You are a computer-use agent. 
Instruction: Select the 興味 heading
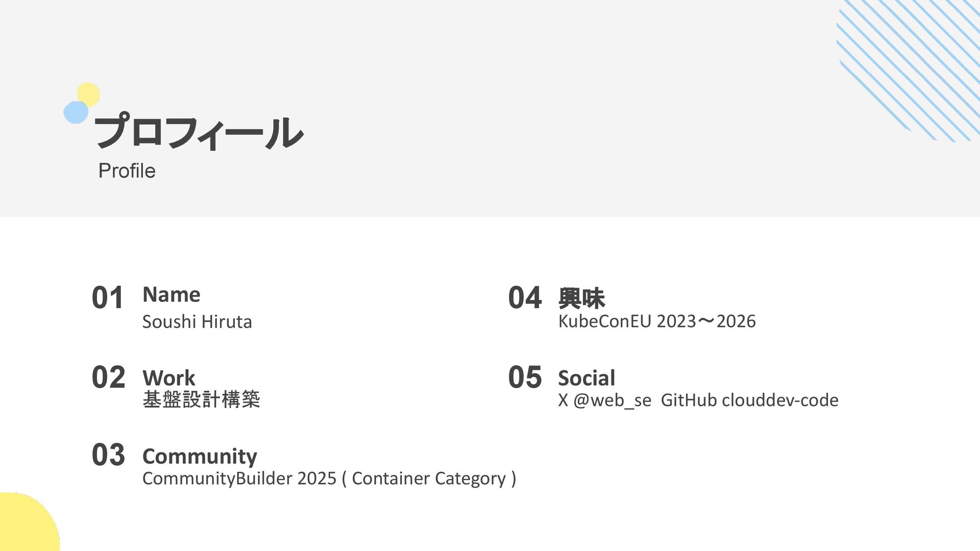tap(581, 298)
